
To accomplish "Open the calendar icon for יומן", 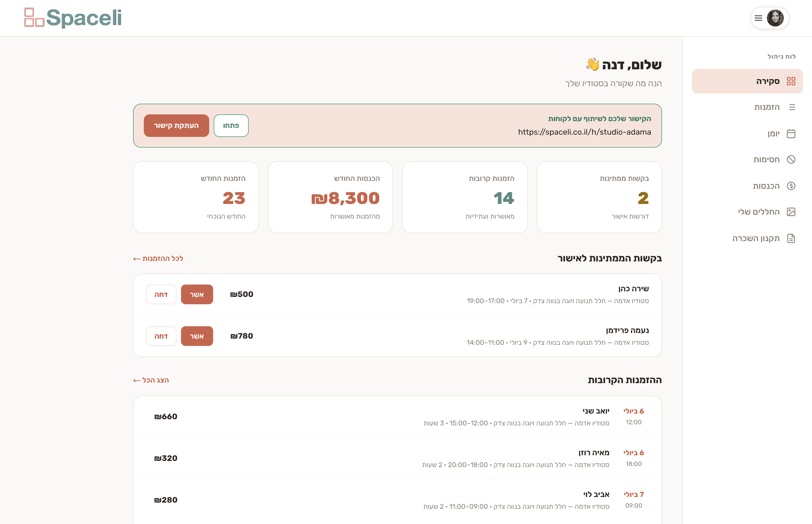I will (791, 134).
